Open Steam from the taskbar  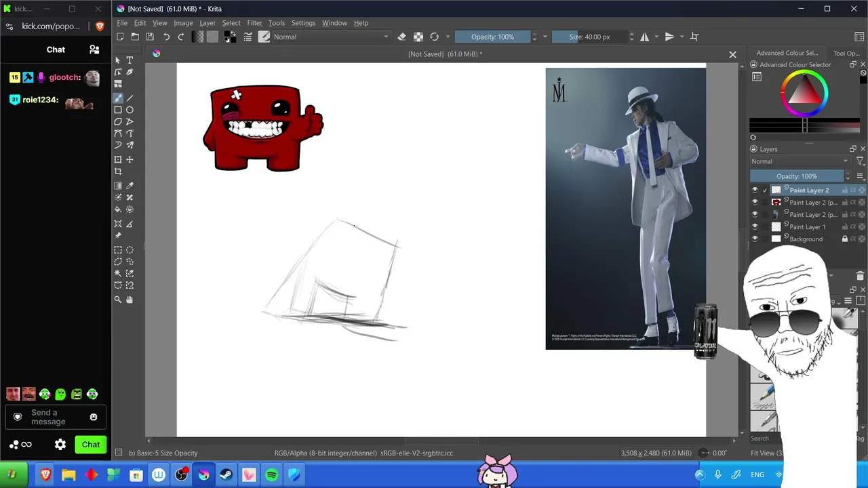[226, 475]
